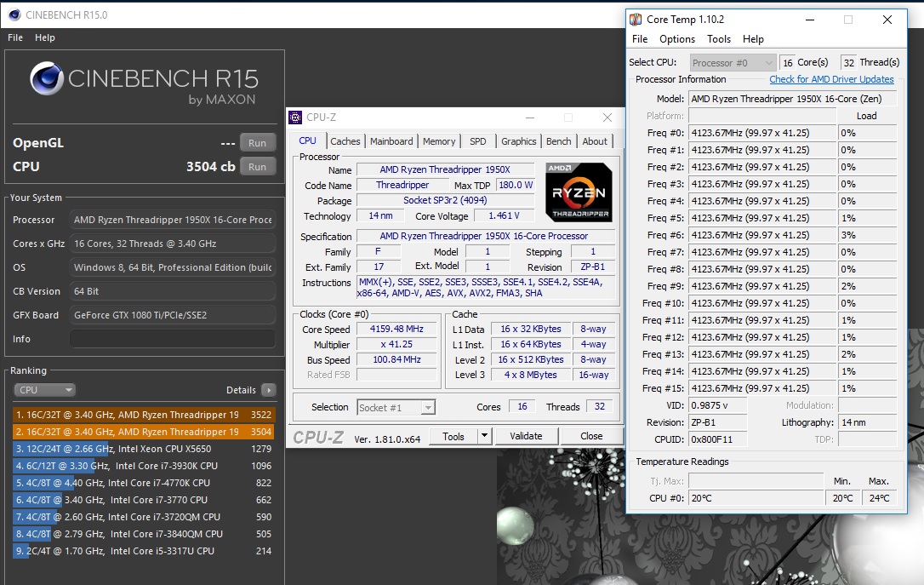The width and height of the screenshot is (924, 585).
Task: Expand the ranking Details arrow
Action: click(269, 390)
